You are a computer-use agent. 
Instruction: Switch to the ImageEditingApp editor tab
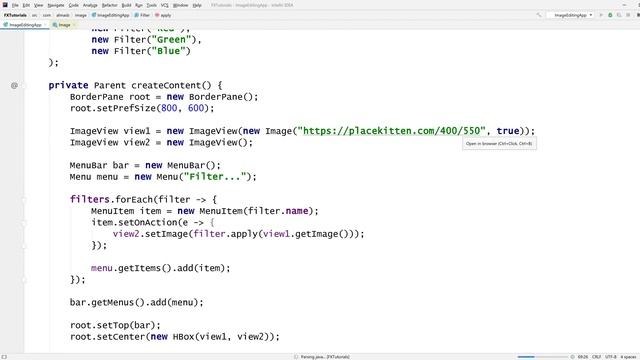tap(25, 25)
